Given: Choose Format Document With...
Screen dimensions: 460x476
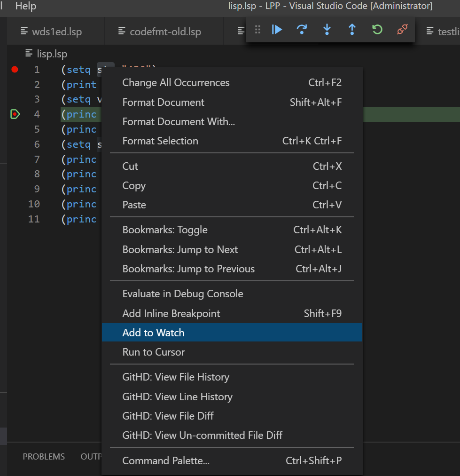Looking at the screenshot, I should coord(232,121).
